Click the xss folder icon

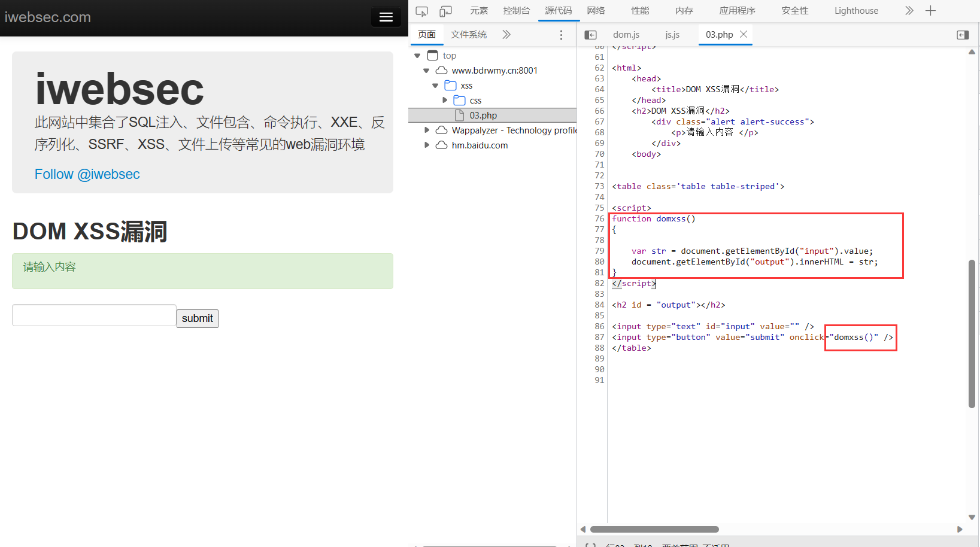[x=450, y=86]
